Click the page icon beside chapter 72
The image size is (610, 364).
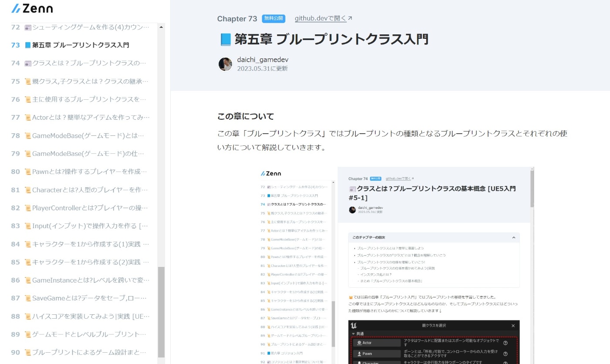pyautogui.click(x=28, y=27)
